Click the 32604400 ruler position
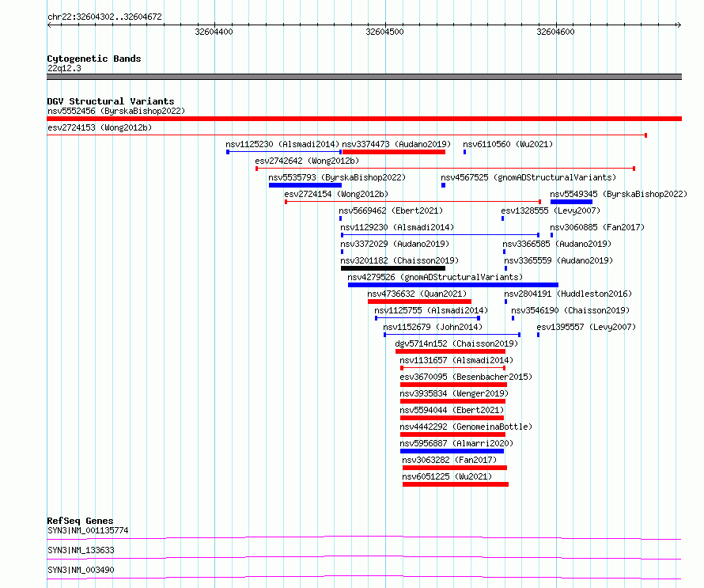 pos(214,32)
